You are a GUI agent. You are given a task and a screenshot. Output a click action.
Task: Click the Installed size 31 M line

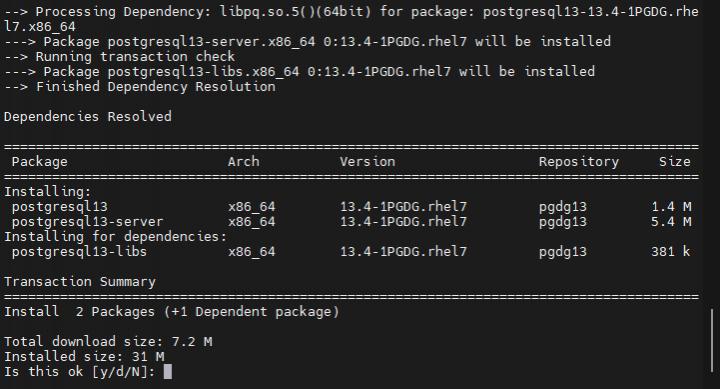(84, 356)
